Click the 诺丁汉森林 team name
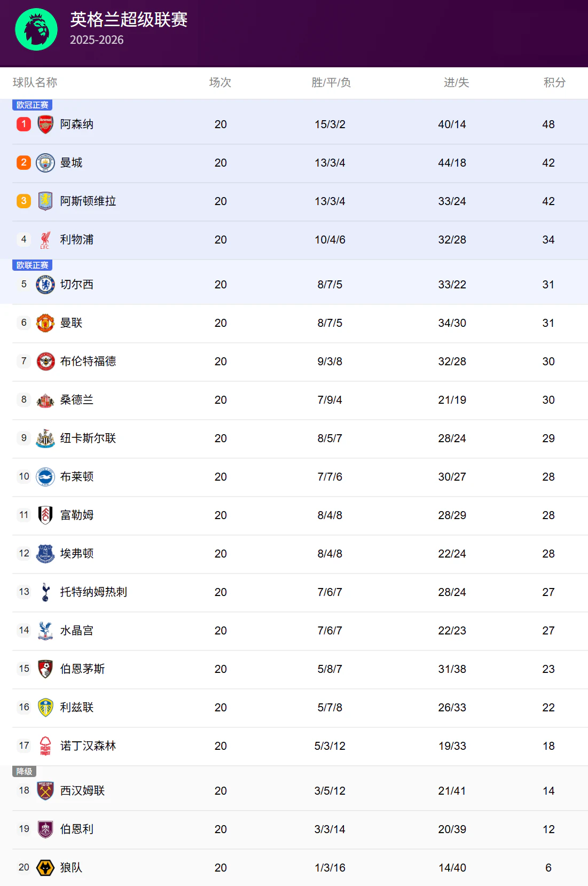Image resolution: width=588 pixels, height=886 pixels. pos(88,746)
